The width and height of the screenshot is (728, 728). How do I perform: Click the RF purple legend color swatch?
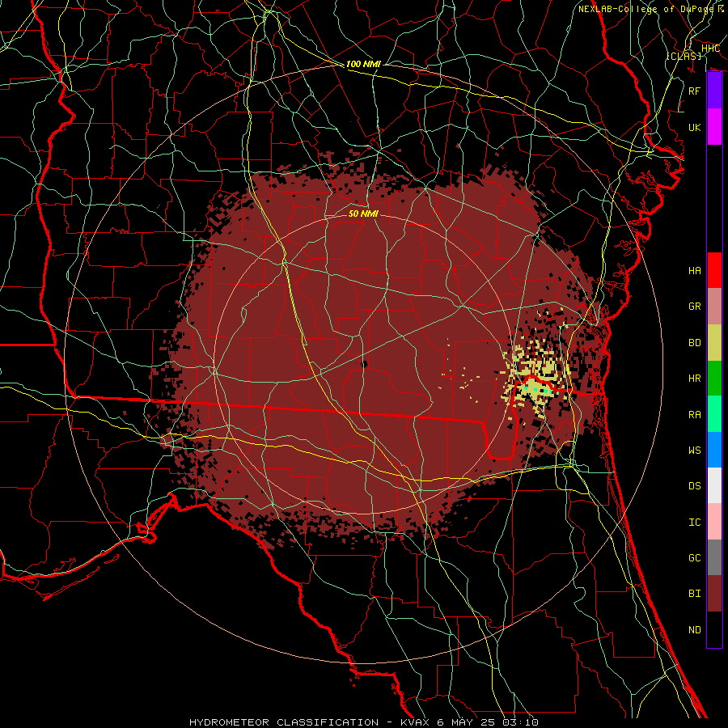point(714,91)
